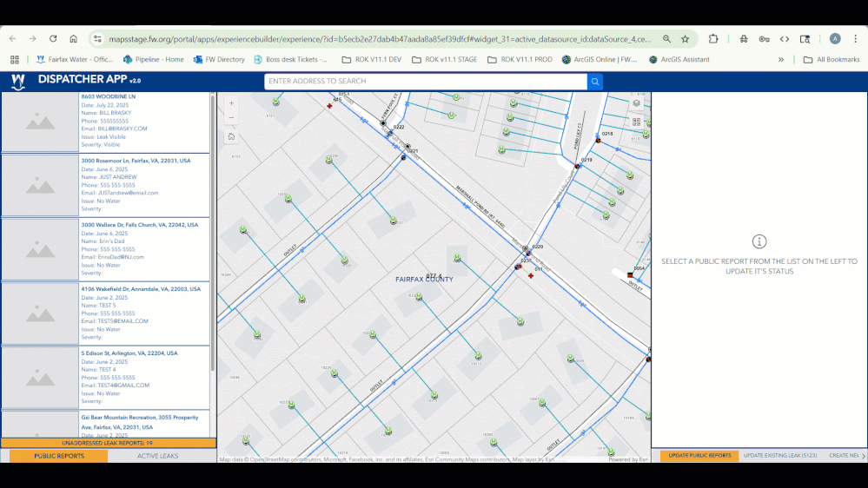Click the address search magnifier button

point(595,82)
